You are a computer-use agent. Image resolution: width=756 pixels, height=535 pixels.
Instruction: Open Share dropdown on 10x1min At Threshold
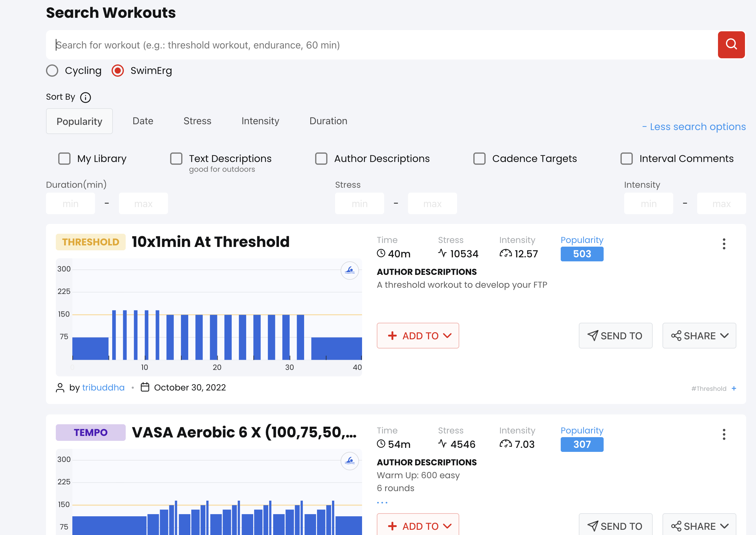point(699,336)
